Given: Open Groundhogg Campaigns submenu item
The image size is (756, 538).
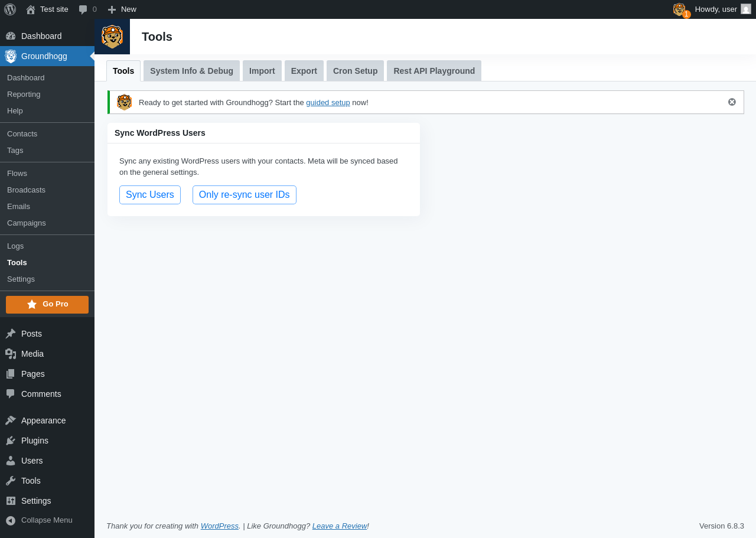Looking at the screenshot, I should point(47,223).
